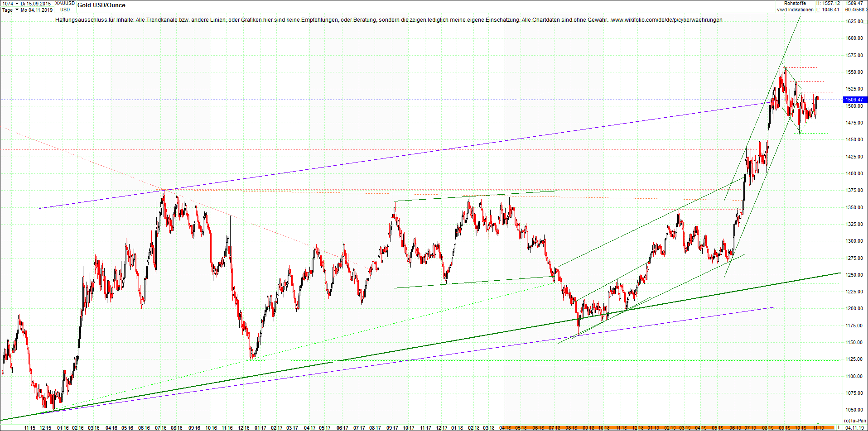Open the 1074 bar-count dropdown
Image resolution: width=868 pixels, height=431 pixels.
point(10,4)
